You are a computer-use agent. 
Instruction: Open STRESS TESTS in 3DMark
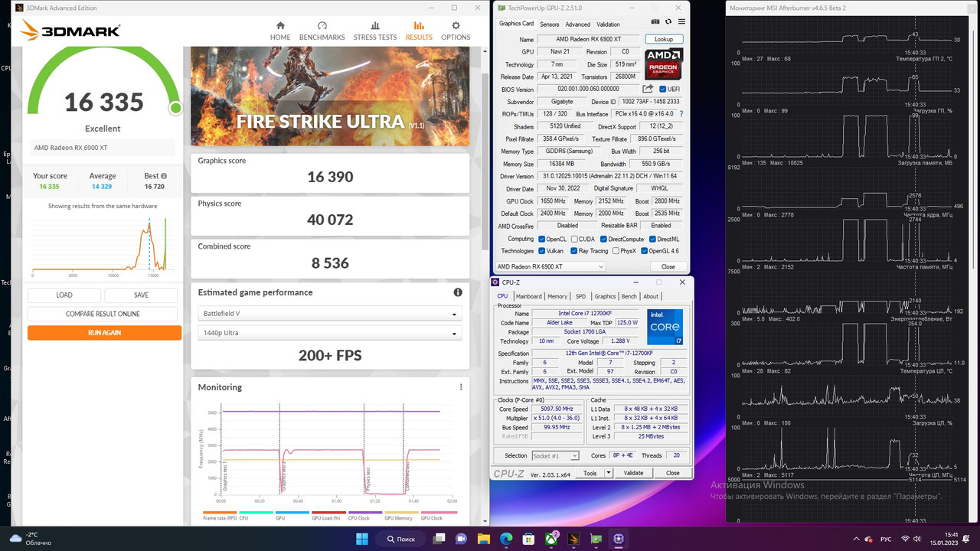pyautogui.click(x=375, y=31)
